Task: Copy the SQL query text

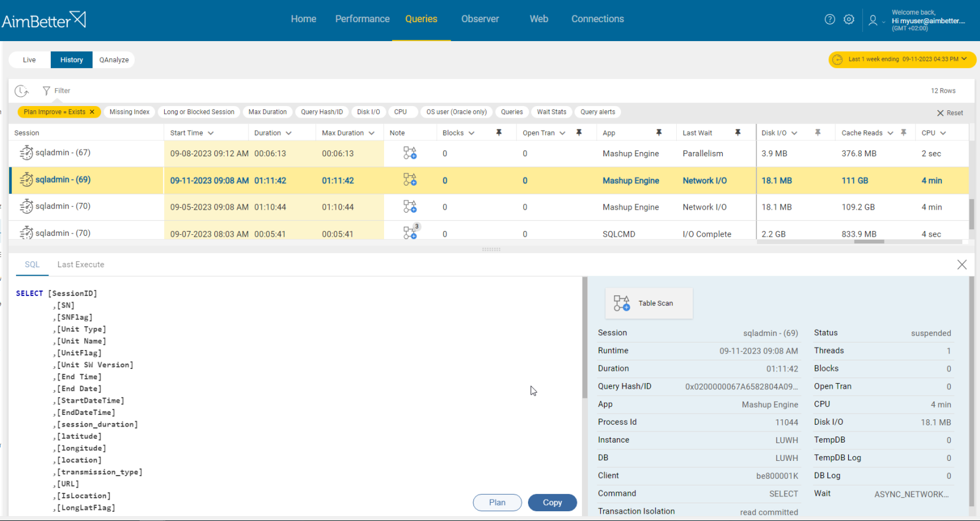Action: (552, 503)
